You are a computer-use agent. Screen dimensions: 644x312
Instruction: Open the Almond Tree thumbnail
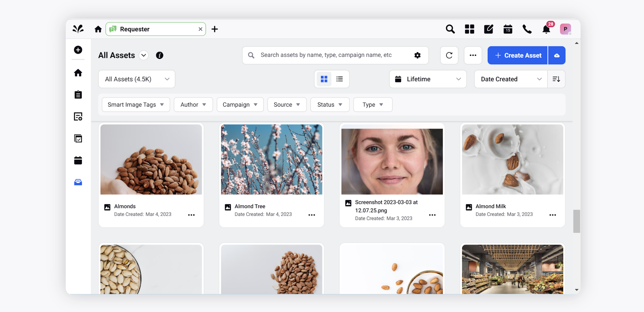(x=272, y=159)
